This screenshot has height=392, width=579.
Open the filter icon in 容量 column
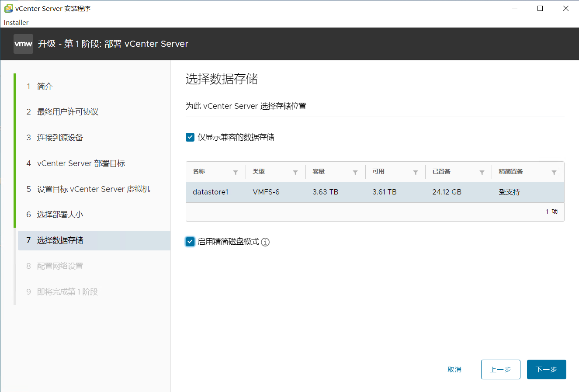coord(355,173)
